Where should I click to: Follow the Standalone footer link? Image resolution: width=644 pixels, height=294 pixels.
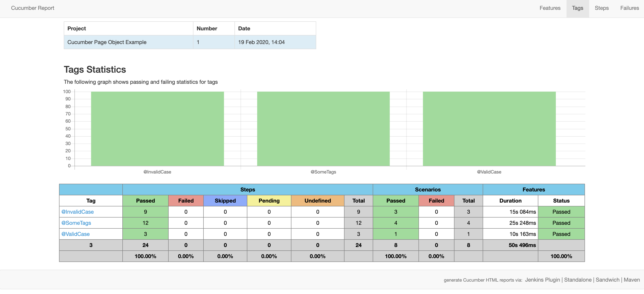pos(577,280)
